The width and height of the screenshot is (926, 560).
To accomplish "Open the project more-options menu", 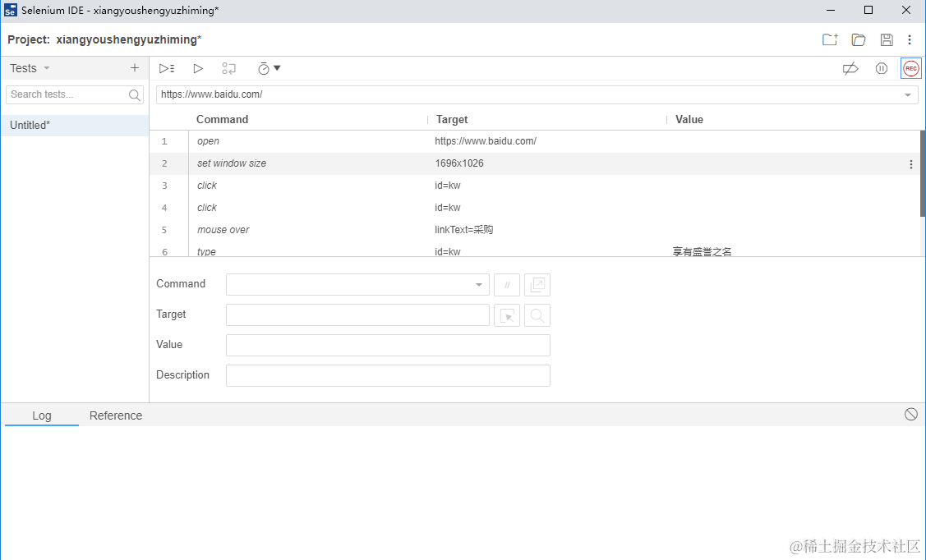I will coord(910,39).
